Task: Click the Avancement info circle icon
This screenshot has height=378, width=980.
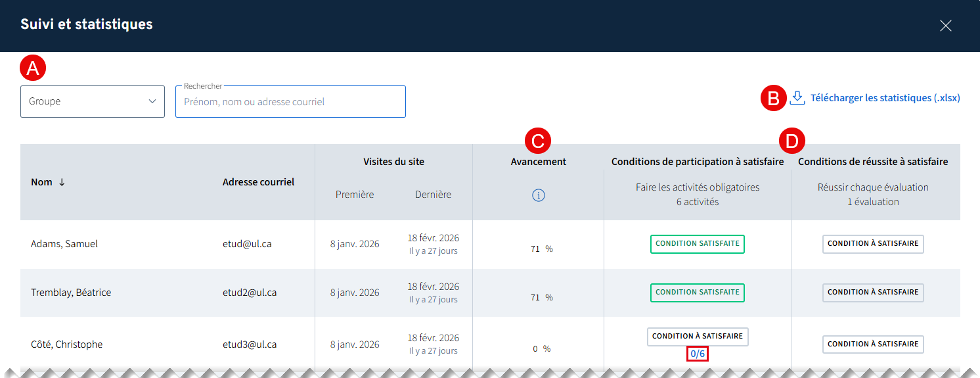Action: tap(539, 195)
